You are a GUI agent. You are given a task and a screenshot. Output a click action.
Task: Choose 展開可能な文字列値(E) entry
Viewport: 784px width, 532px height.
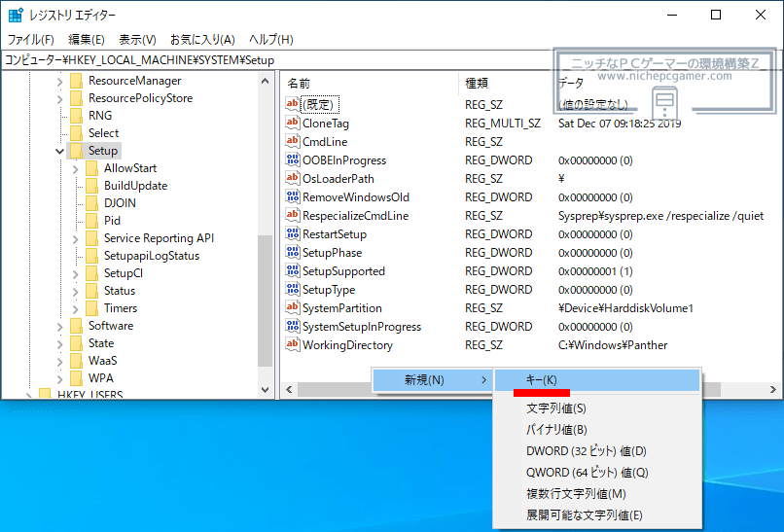tap(597, 515)
